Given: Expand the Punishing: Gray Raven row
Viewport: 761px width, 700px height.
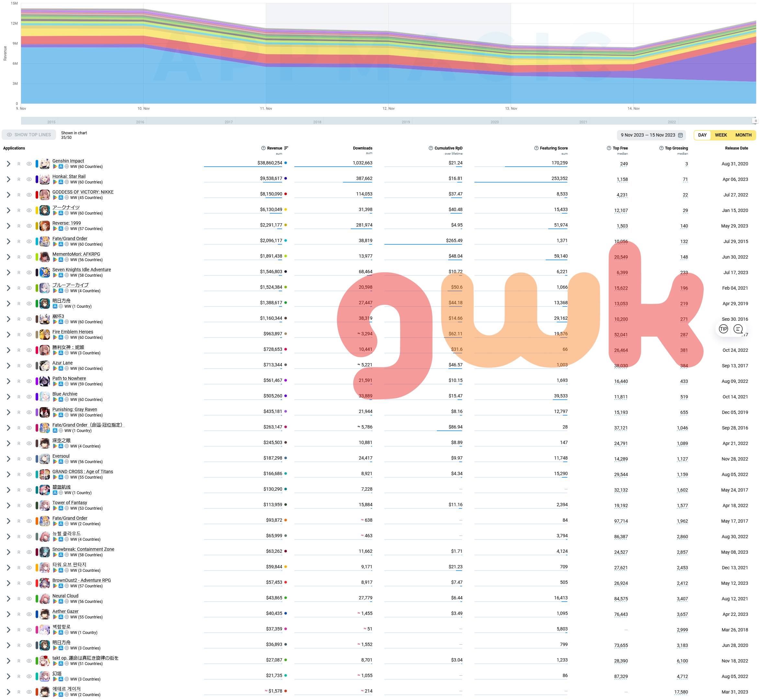Looking at the screenshot, I should pyautogui.click(x=8, y=412).
